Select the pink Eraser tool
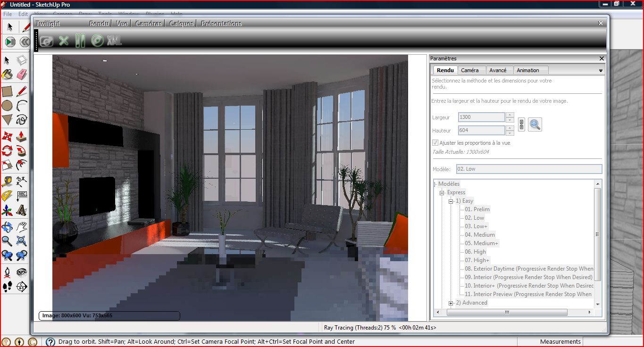The height and width of the screenshot is (347, 644). point(22,74)
